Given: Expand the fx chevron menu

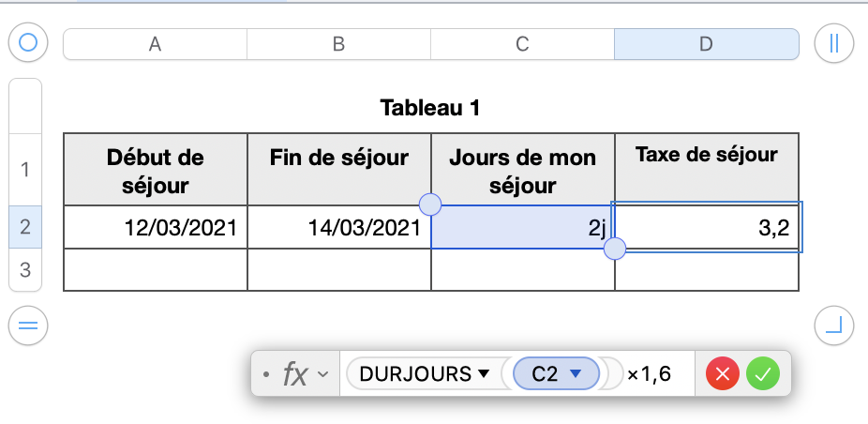Looking at the screenshot, I should click(323, 375).
